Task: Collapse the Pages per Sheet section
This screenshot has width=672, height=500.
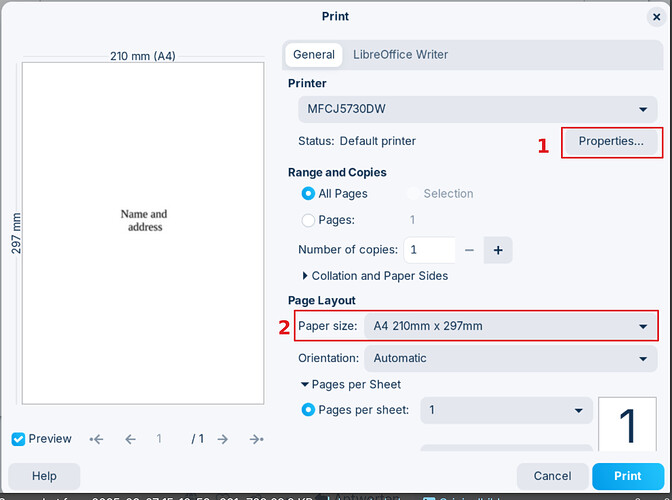Action: (351, 384)
